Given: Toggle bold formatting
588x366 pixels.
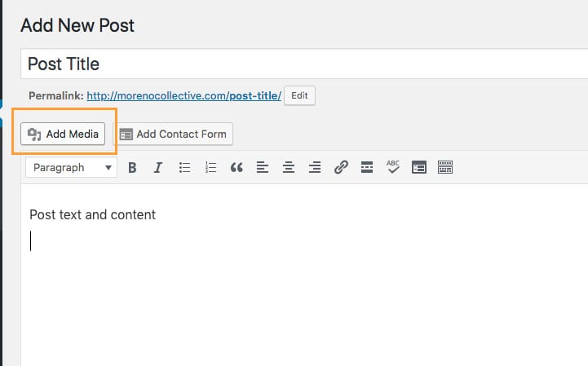Looking at the screenshot, I should pos(132,167).
